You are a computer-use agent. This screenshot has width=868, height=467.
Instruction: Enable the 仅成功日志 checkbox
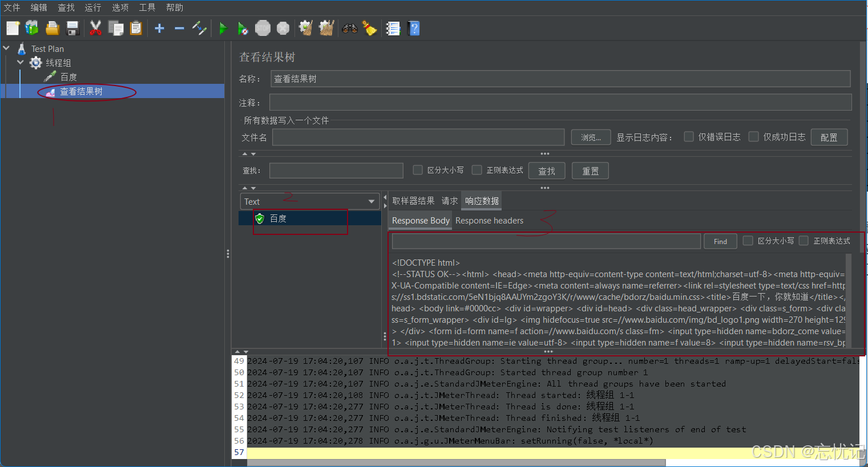(x=754, y=137)
